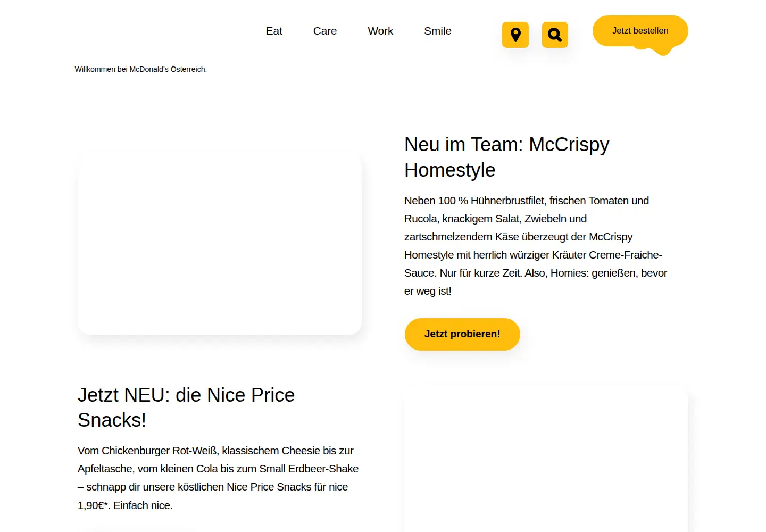This screenshot has width=766, height=532.
Task: Click the Willkommen bei McDonald's Österreich text
Action: click(x=141, y=69)
